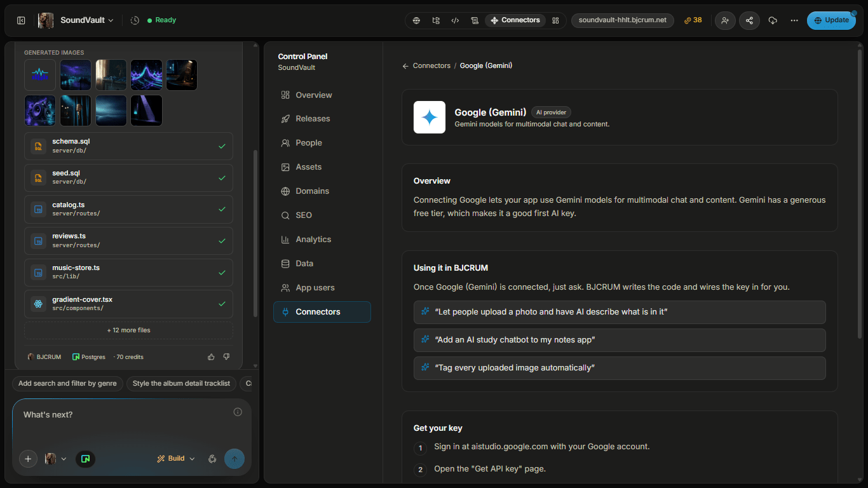Open App users in the sidebar
This screenshot has height=488, width=868.
pos(322,288)
